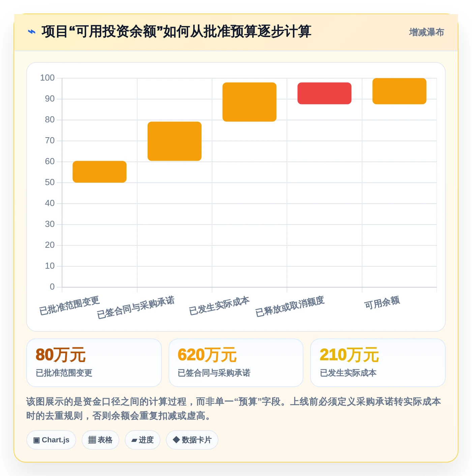Click the 50 y-axis tick label
Screen dimensions: 472x476
[x=50, y=182]
